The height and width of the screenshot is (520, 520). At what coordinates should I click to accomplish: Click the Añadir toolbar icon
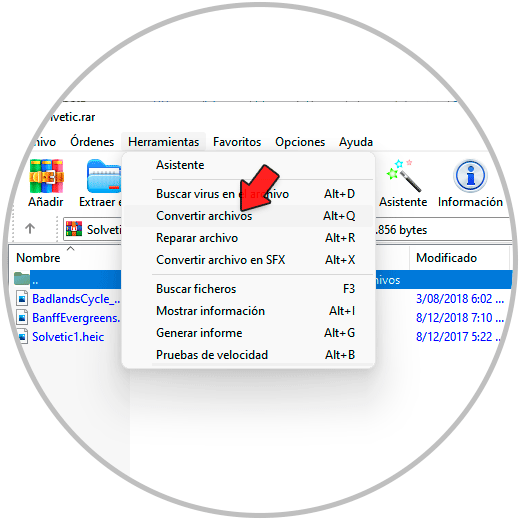pos(46,176)
